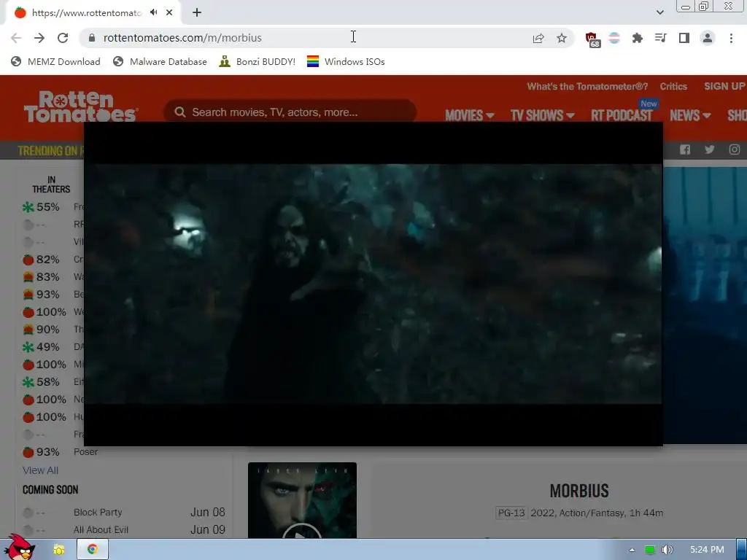The width and height of the screenshot is (747, 560).
Task: Open the taskbar file explorer icon
Action: click(58, 550)
